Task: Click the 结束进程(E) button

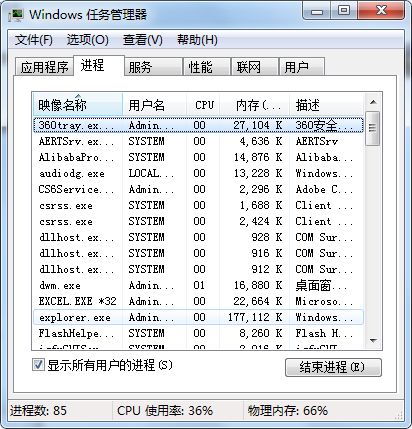Action: (333, 367)
